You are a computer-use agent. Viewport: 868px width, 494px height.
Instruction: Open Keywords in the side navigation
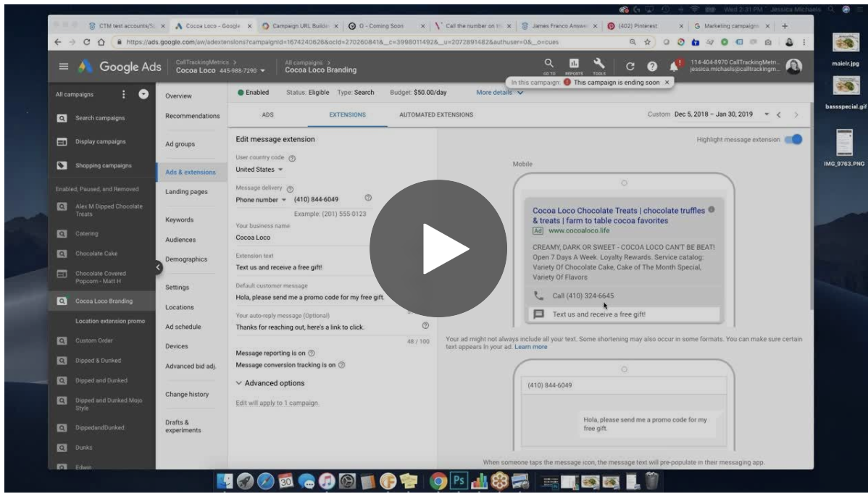pyautogui.click(x=180, y=219)
